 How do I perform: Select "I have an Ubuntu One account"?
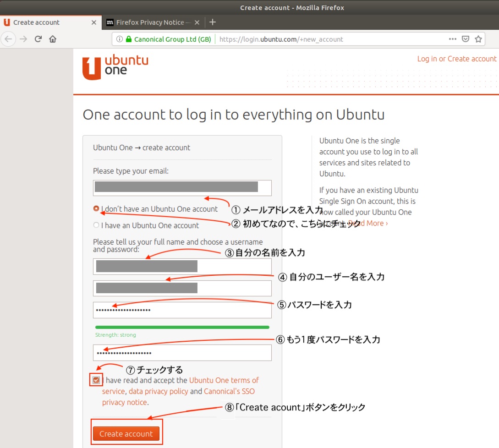[x=96, y=225]
